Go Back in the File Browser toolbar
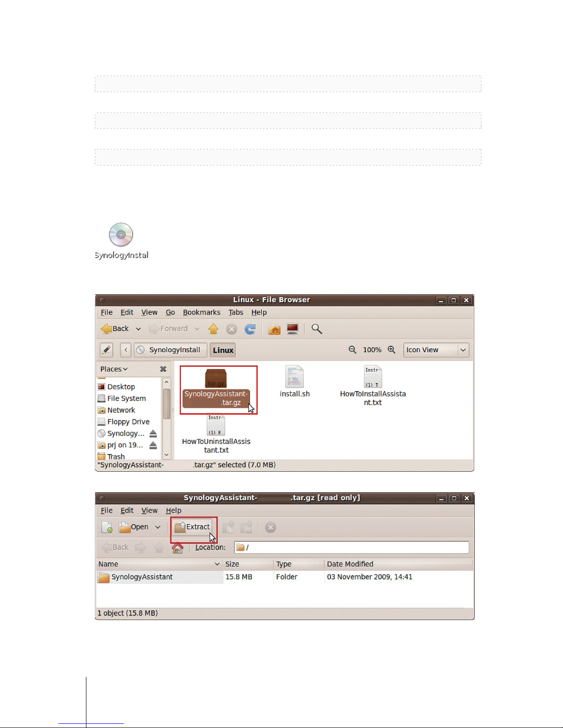Screen dimensions: 563x728 115,329
